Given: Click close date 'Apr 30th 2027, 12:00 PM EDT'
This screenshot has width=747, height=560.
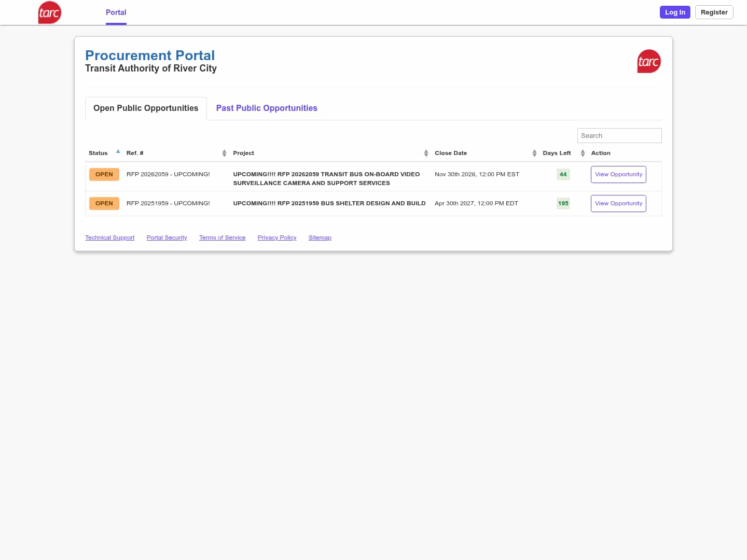Looking at the screenshot, I should coord(476,203).
